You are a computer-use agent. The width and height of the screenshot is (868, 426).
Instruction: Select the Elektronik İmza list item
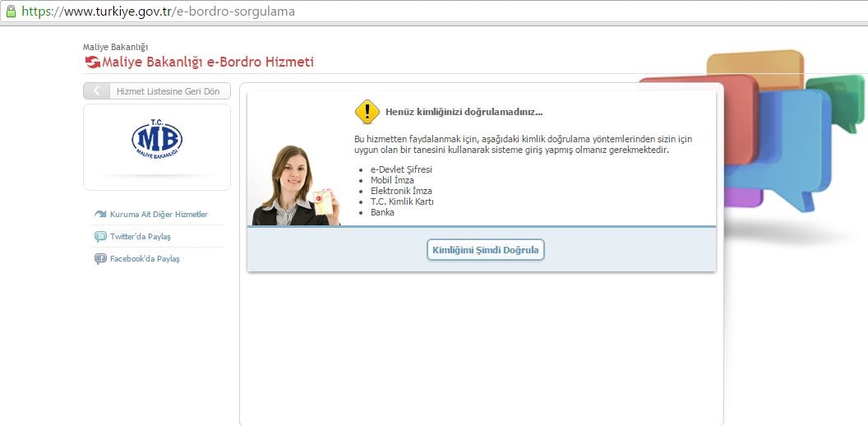click(401, 191)
